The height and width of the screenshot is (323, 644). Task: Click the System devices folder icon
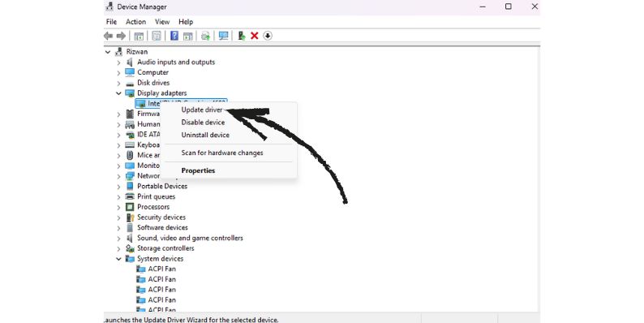[x=130, y=259]
